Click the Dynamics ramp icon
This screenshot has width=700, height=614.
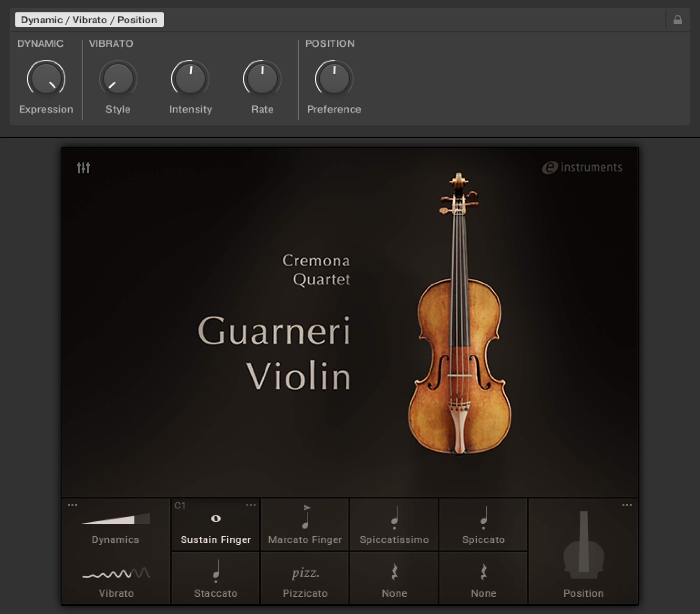point(116,519)
